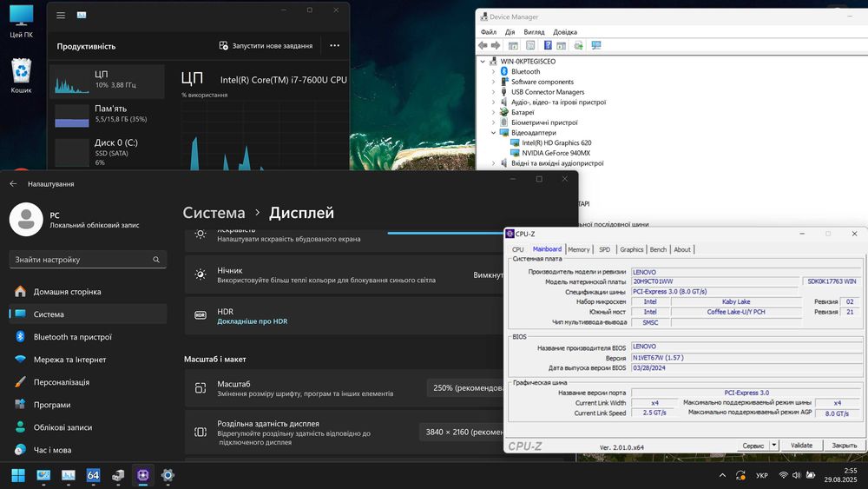Open Домашня сторінка in Settings sidebar

88,291
